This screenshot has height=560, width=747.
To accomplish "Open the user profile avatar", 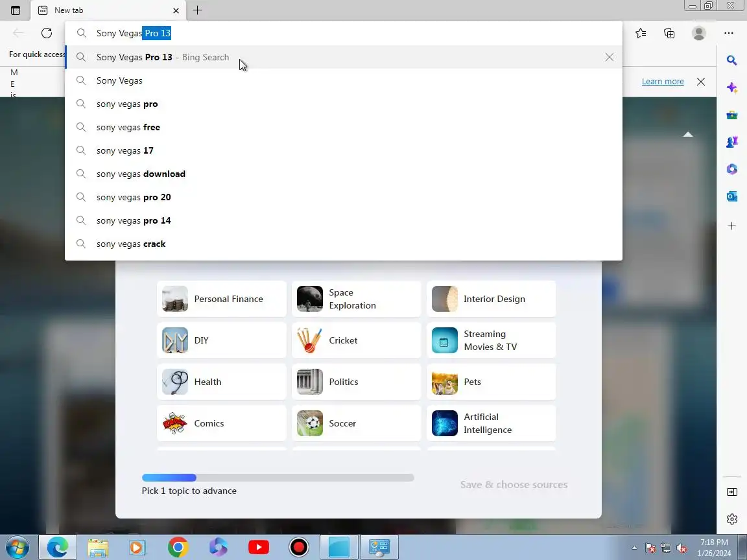I will click(x=699, y=33).
